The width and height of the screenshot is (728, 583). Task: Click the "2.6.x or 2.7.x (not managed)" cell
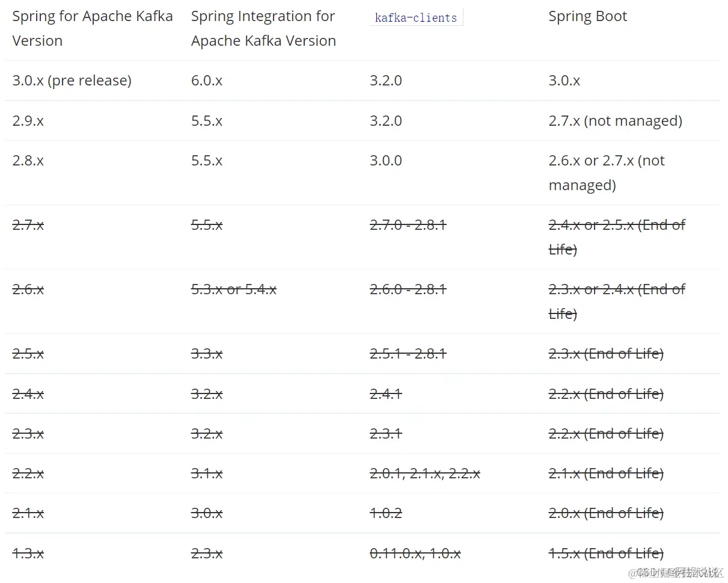tap(607, 172)
